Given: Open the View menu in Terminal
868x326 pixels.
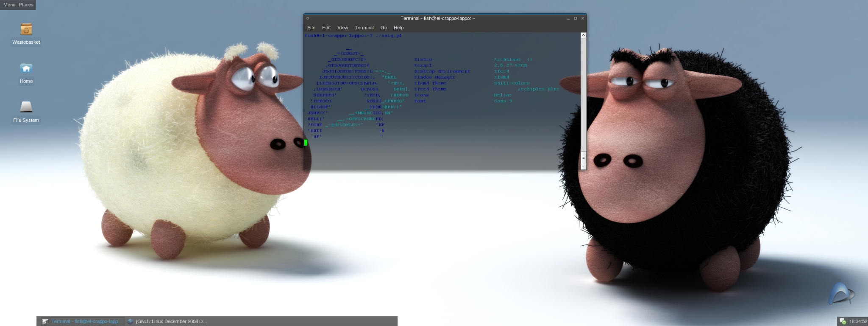Looking at the screenshot, I should [x=342, y=28].
